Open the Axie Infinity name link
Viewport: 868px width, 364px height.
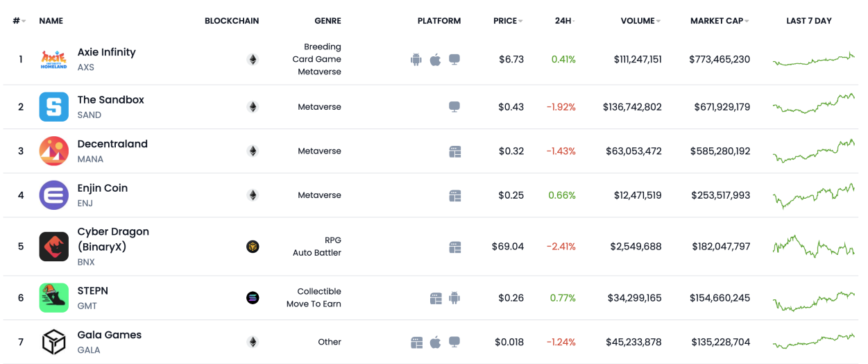coord(106,52)
